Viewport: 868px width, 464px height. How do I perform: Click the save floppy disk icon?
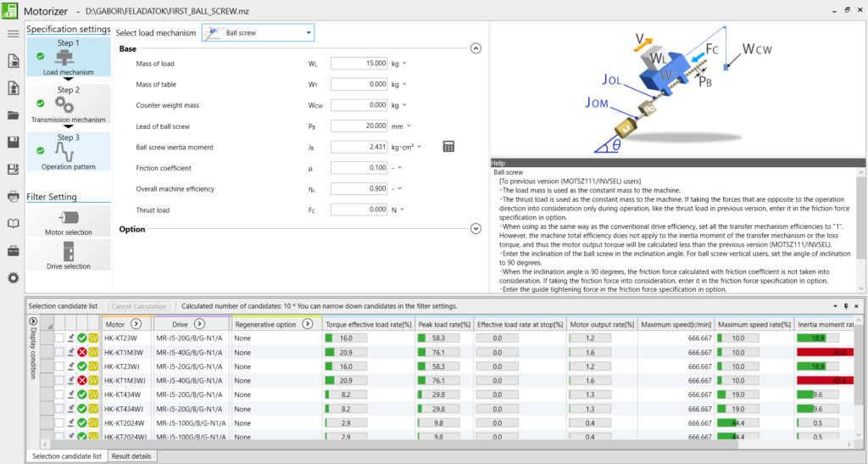coord(13,143)
